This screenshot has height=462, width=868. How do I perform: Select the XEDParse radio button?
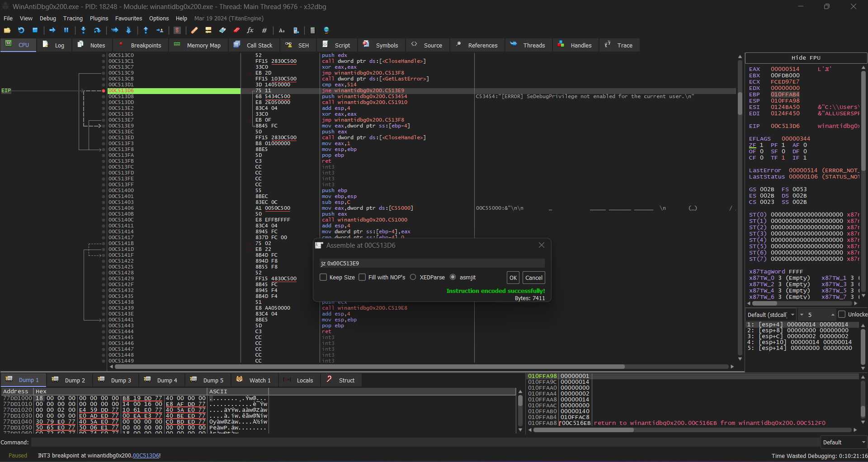(x=413, y=277)
